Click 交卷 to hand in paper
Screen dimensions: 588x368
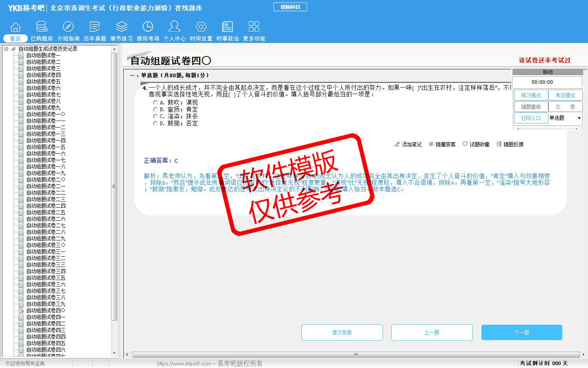tap(565, 107)
